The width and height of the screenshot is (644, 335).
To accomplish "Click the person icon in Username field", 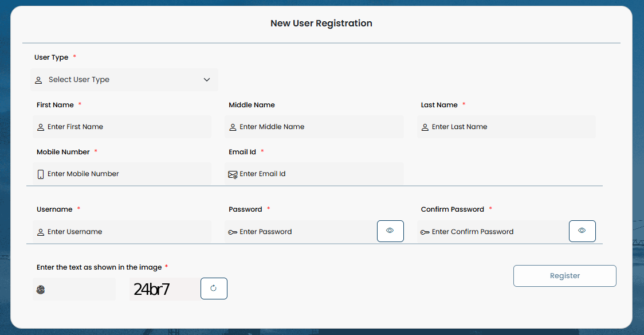I will [x=41, y=232].
